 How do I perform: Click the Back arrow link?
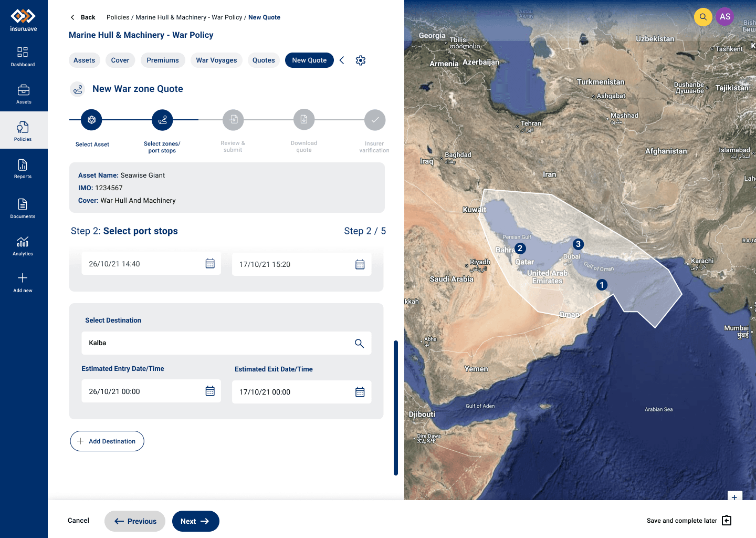(83, 17)
